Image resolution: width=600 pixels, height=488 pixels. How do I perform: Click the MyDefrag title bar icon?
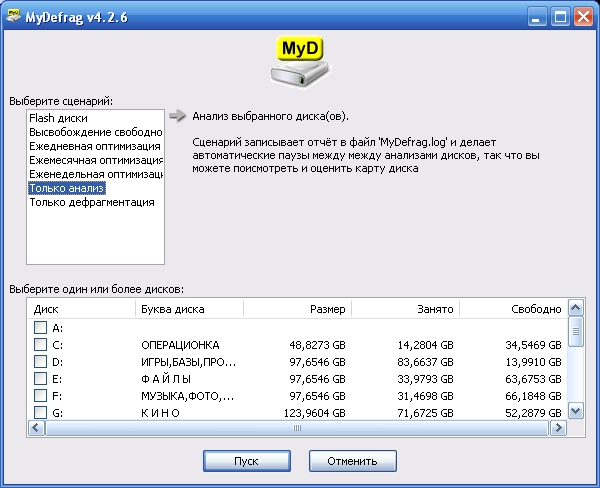tap(13, 16)
